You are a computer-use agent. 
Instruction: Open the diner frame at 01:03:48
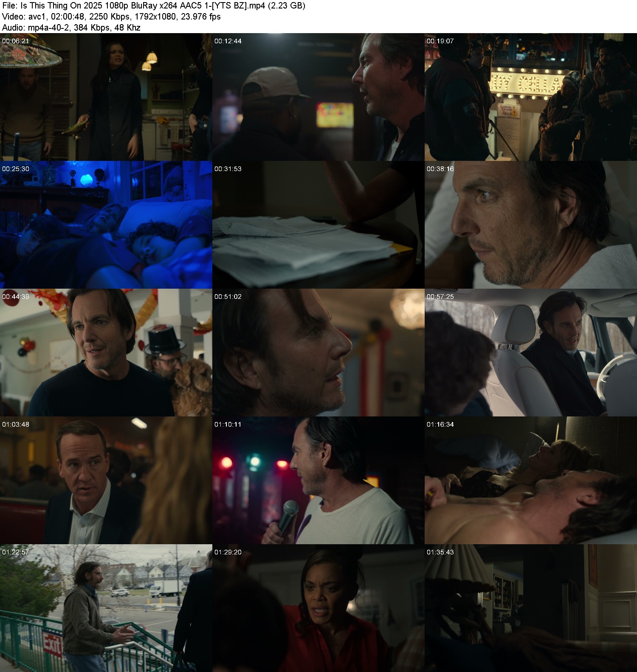click(106, 481)
